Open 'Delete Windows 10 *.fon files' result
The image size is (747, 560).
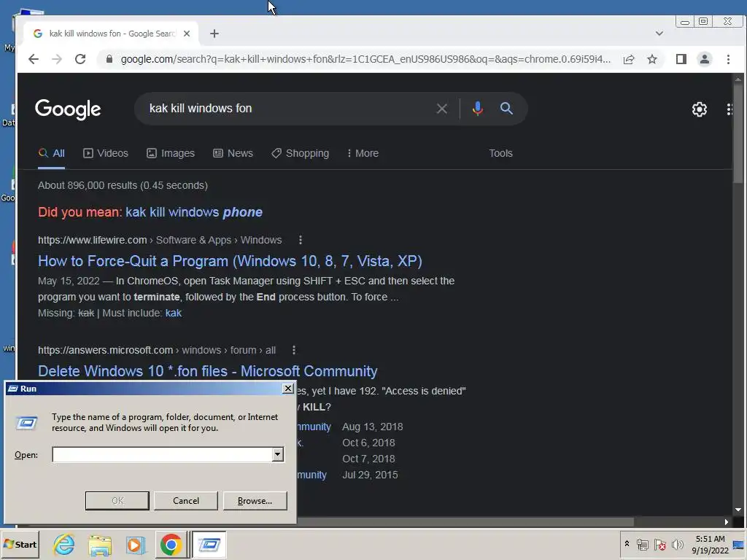coord(208,371)
